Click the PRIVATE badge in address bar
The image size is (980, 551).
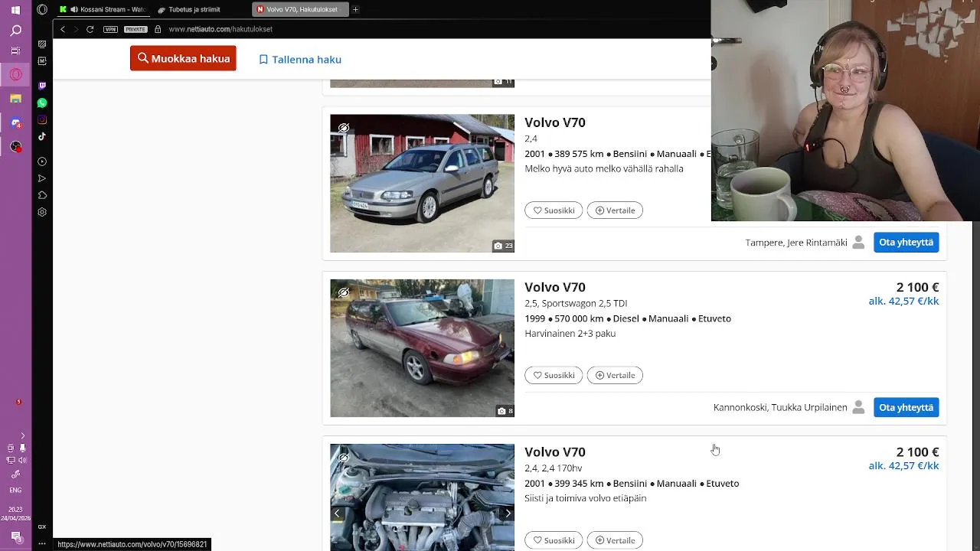point(136,29)
